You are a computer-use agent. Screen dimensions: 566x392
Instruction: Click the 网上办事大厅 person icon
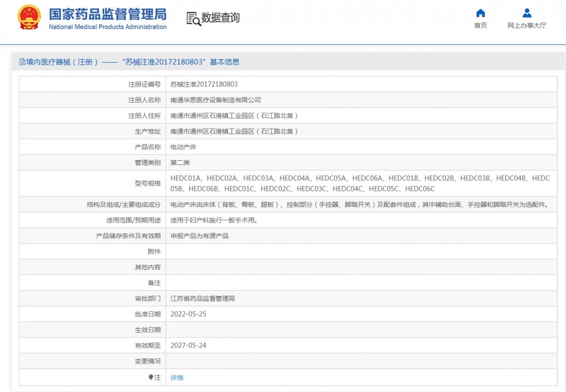tap(527, 13)
